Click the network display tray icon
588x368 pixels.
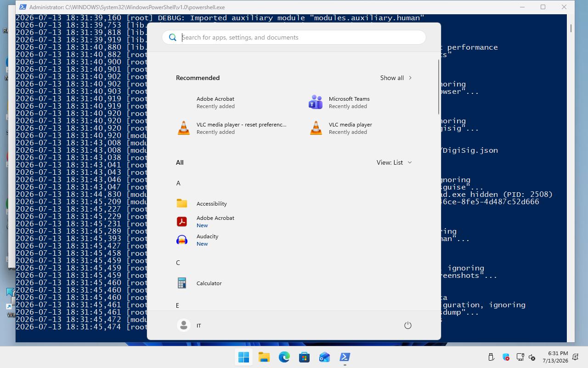(x=520, y=357)
